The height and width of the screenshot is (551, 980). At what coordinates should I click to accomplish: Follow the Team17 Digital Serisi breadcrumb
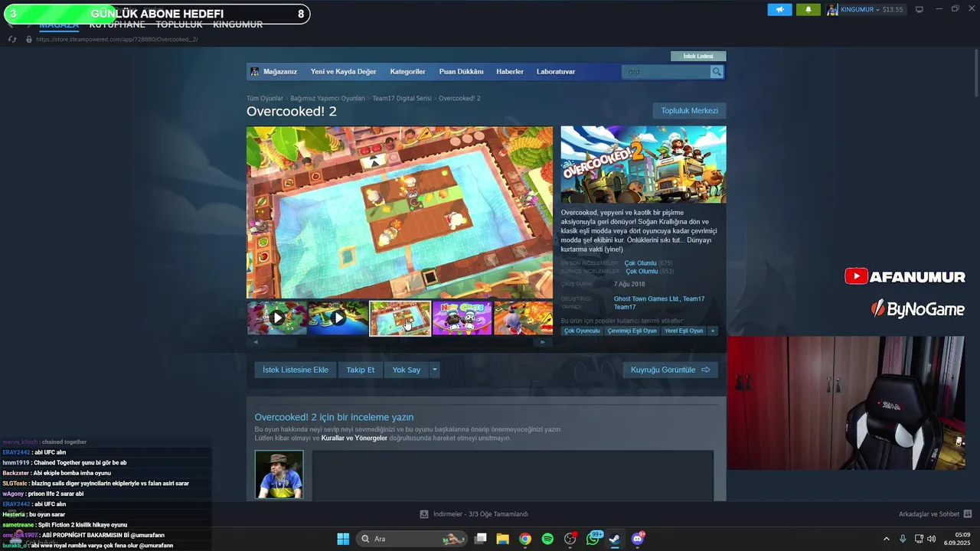click(x=402, y=98)
